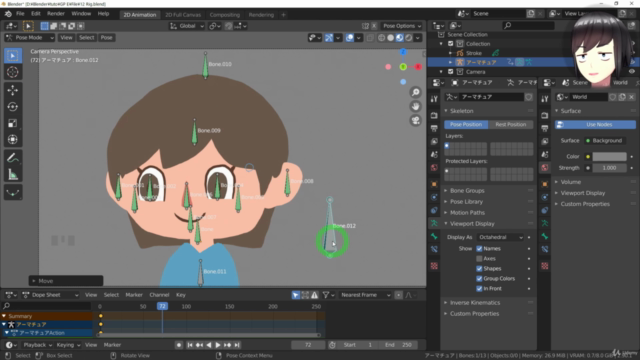Select the Transform tool
This screenshot has width=640, height=360.
pos(13,140)
